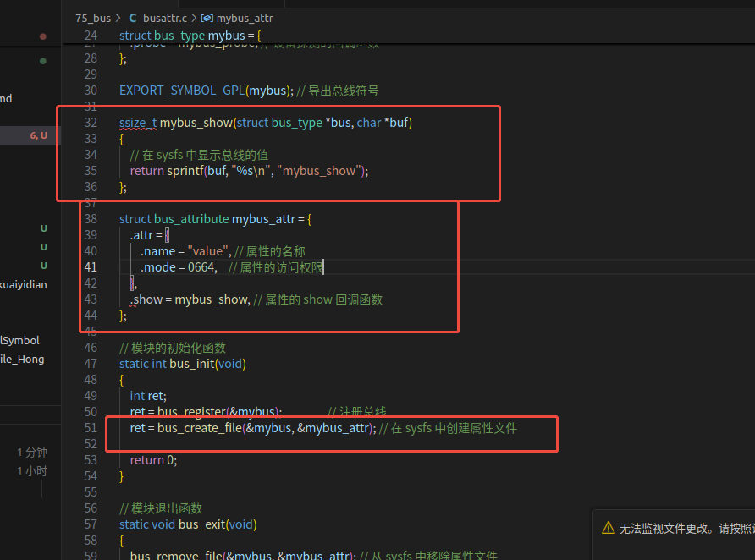Click .show member on line 43
Viewport: 755px width, 560px height.
pyautogui.click(x=146, y=299)
